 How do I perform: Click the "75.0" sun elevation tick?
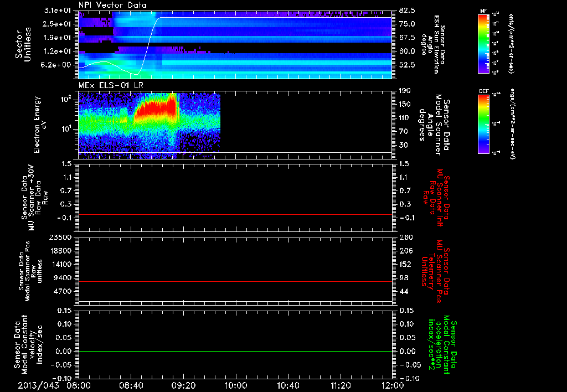coord(407,24)
